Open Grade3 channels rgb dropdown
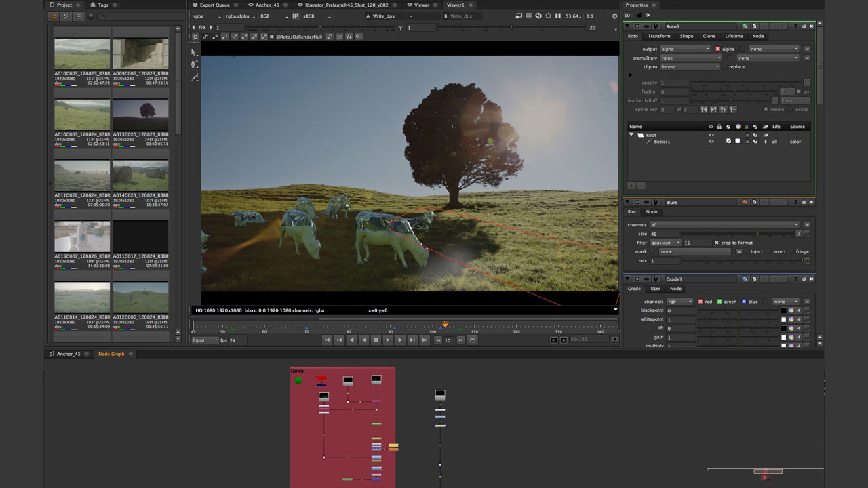 [x=679, y=302]
